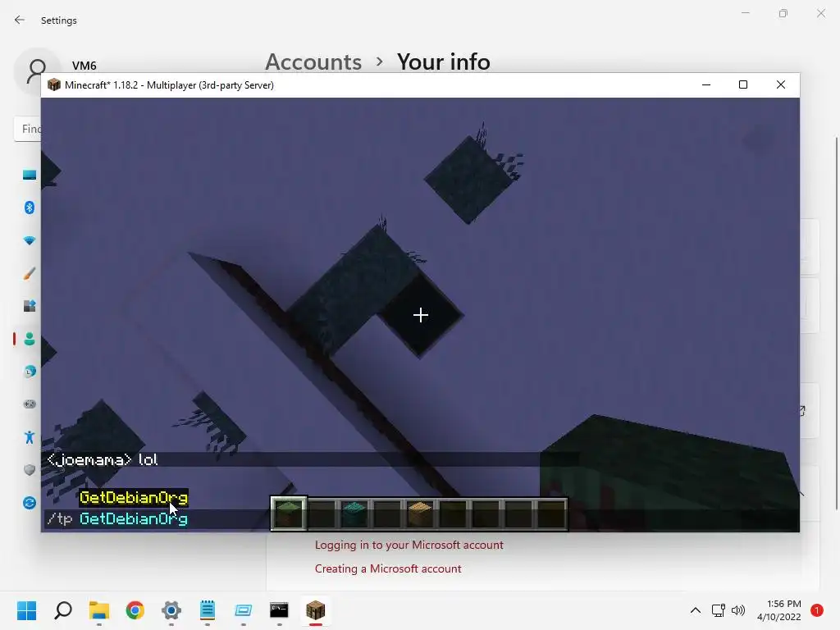
Task: Switch to Minecraft on the taskbar
Action: (316, 610)
